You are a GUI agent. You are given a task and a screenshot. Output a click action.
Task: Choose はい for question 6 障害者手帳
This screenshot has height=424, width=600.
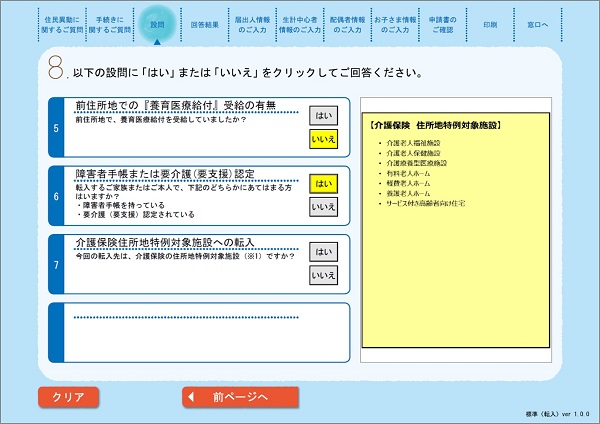(323, 183)
